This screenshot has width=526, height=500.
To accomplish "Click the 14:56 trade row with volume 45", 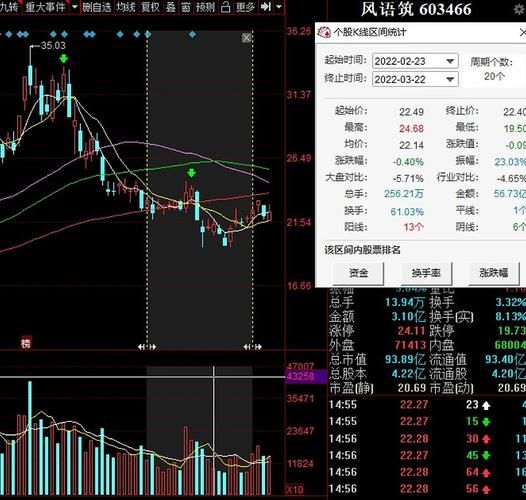I will (x=427, y=455).
